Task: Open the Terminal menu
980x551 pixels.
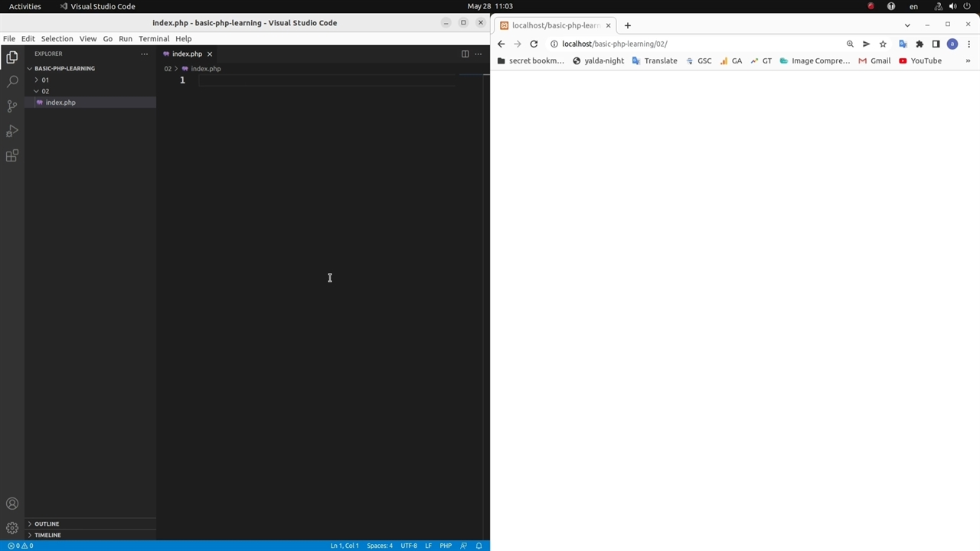Action: (154, 38)
